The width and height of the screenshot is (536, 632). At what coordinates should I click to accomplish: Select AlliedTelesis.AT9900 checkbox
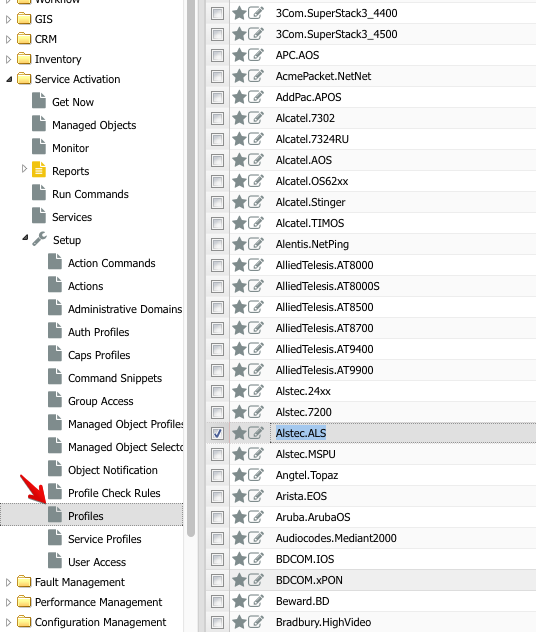[x=217, y=370]
